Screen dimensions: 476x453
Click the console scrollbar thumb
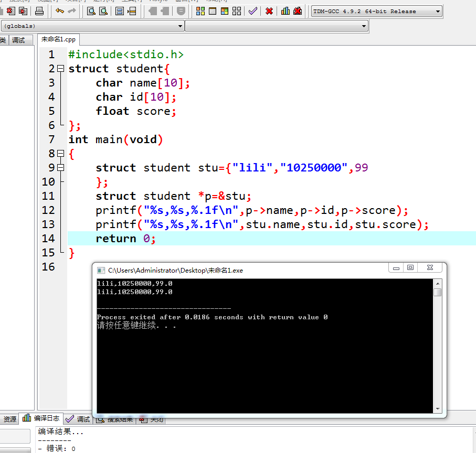(438, 292)
